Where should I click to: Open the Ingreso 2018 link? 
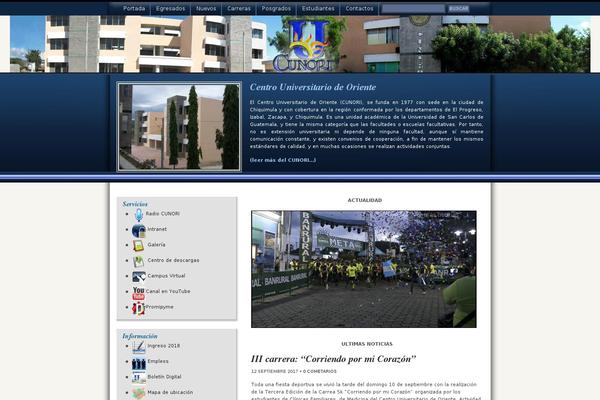163,346
